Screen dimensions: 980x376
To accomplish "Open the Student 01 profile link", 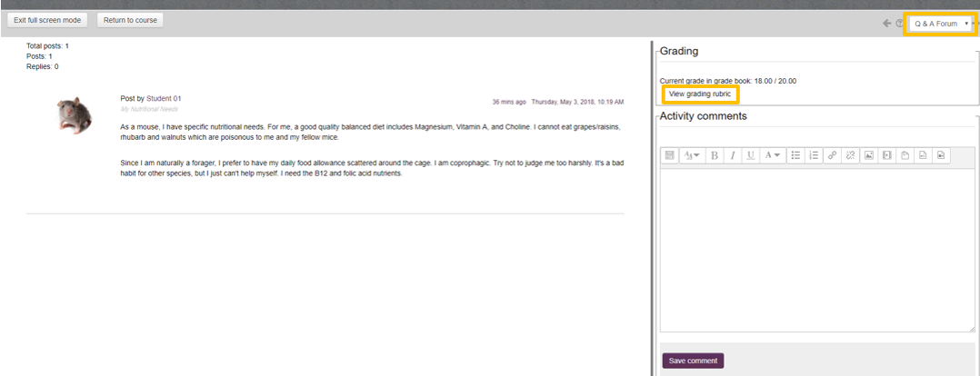I will click(164, 98).
